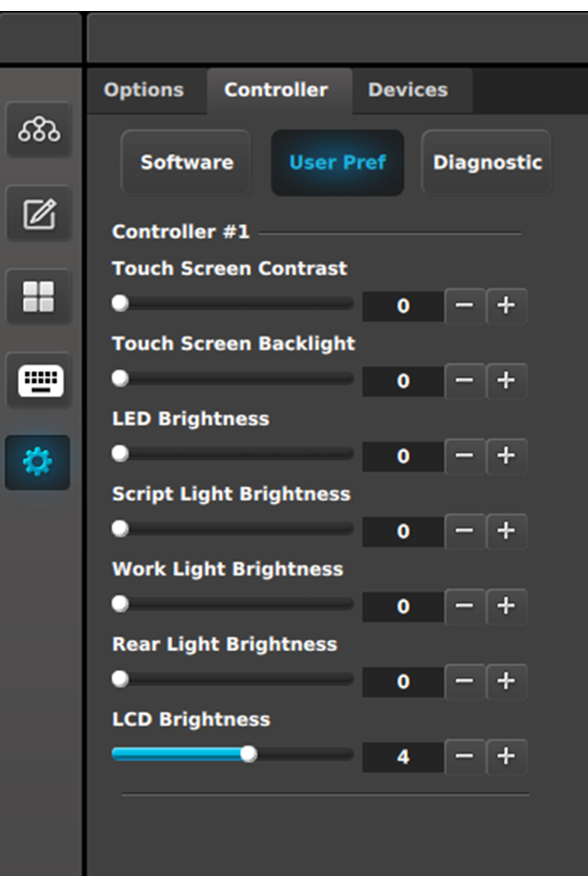Select the Controller tab
Screen dimensions: 588x876
(x=277, y=90)
